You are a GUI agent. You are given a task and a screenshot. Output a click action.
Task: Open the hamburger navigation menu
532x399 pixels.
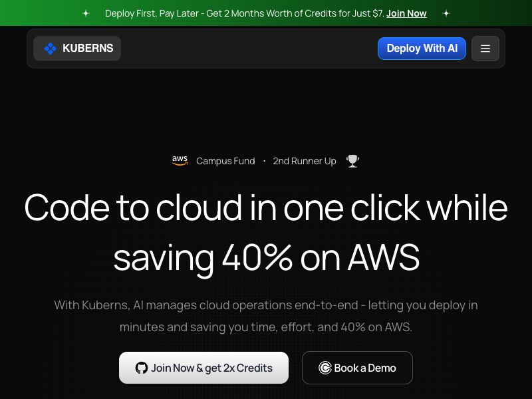[x=485, y=49]
